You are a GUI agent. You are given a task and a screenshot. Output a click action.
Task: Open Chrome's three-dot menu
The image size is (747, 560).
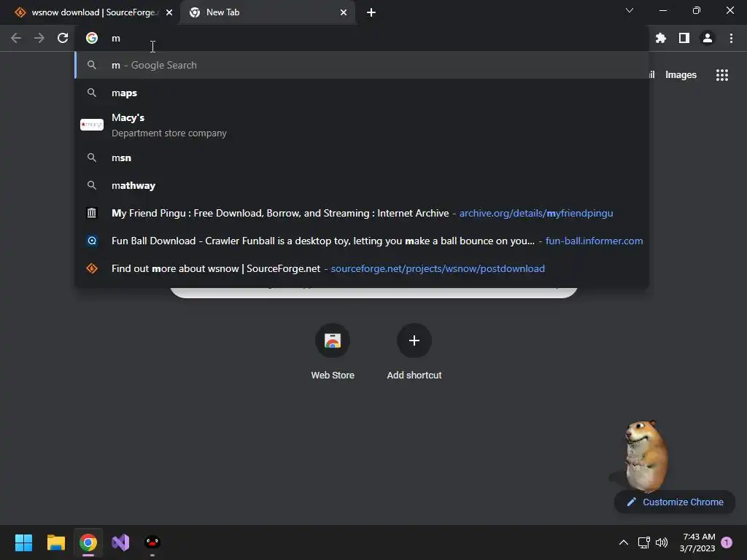[731, 38]
